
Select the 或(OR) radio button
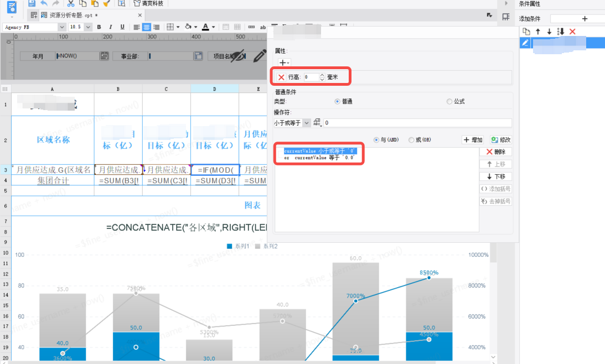tap(411, 139)
